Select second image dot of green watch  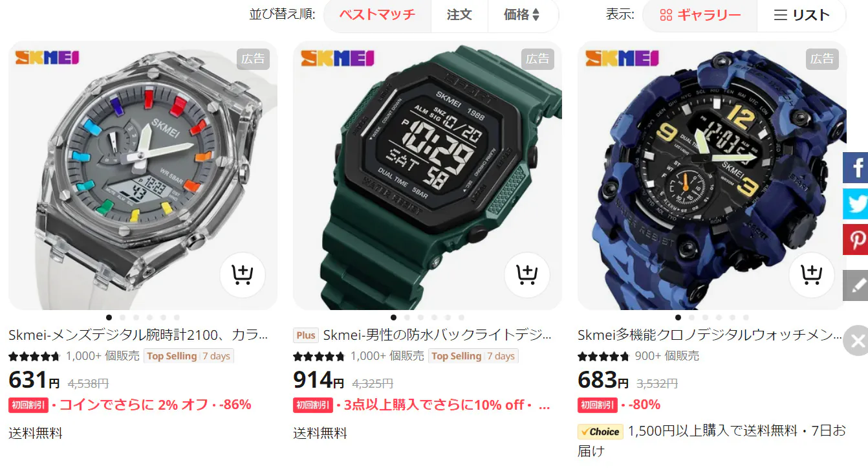[x=407, y=317]
